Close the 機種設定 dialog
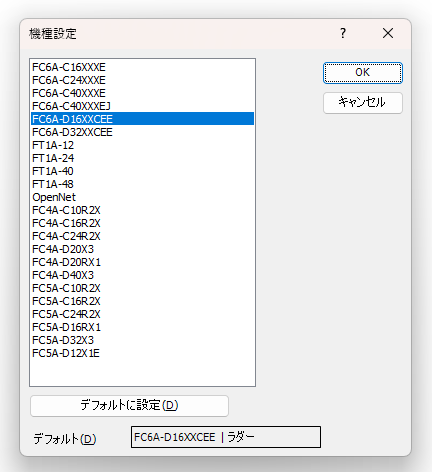 [x=388, y=33]
